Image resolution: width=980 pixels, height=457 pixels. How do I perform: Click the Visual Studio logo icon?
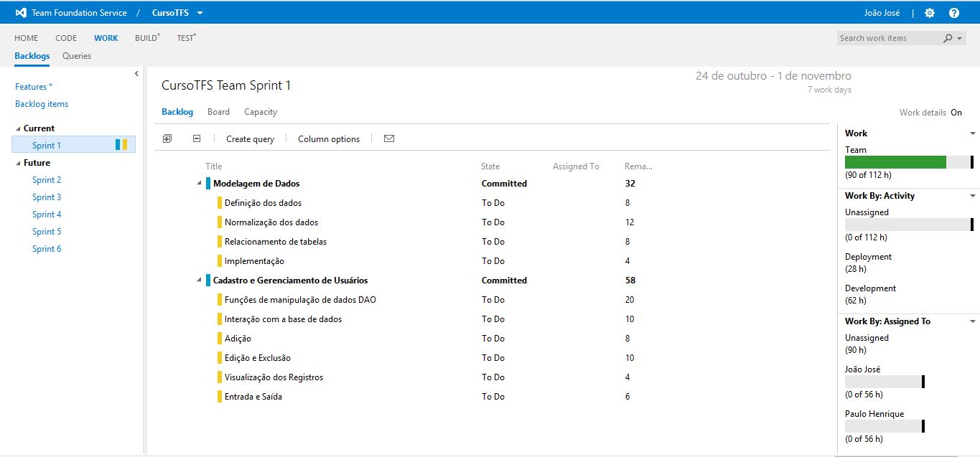point(21,13)
